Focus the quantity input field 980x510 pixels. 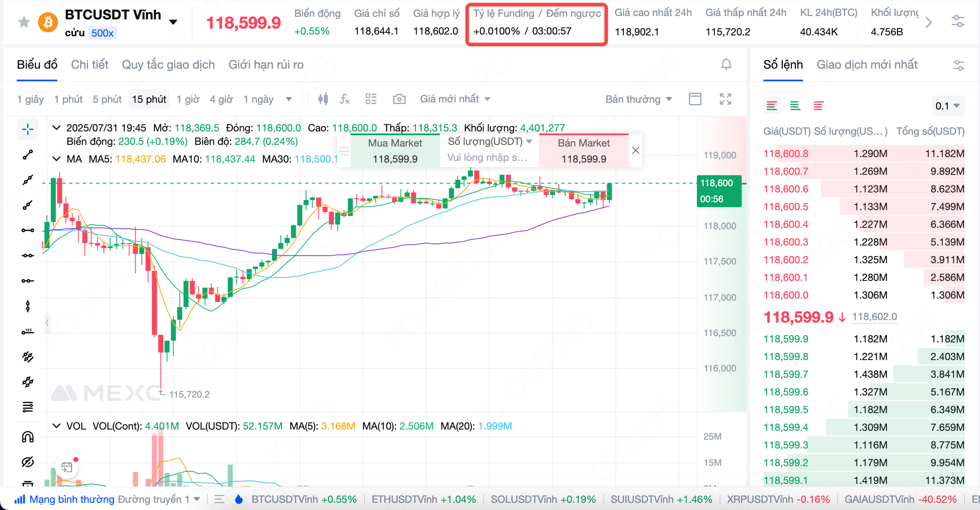point(489,158)
